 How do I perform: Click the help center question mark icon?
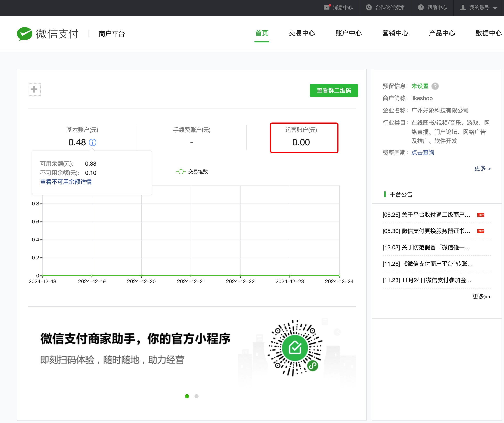tap(421, 7)
